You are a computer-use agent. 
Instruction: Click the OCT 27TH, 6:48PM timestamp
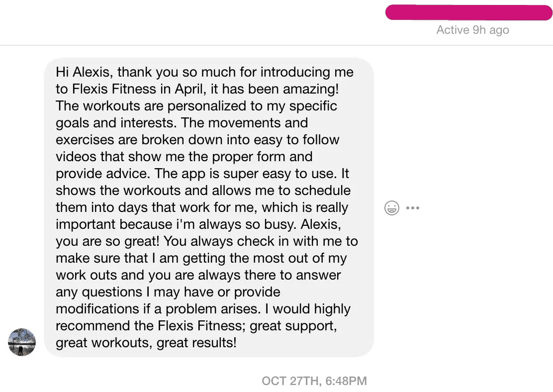coord(314,381)
